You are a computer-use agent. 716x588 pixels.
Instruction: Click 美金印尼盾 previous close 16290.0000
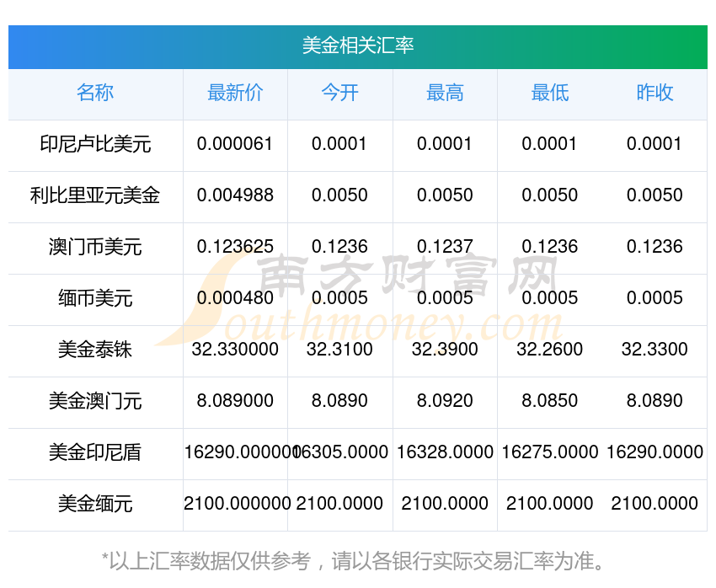(655, 452)
